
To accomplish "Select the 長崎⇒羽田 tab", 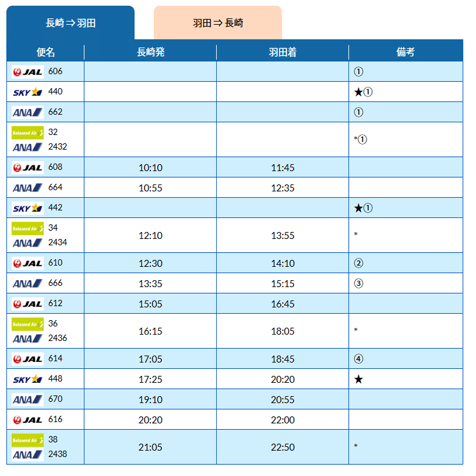I will click(70, 23).
